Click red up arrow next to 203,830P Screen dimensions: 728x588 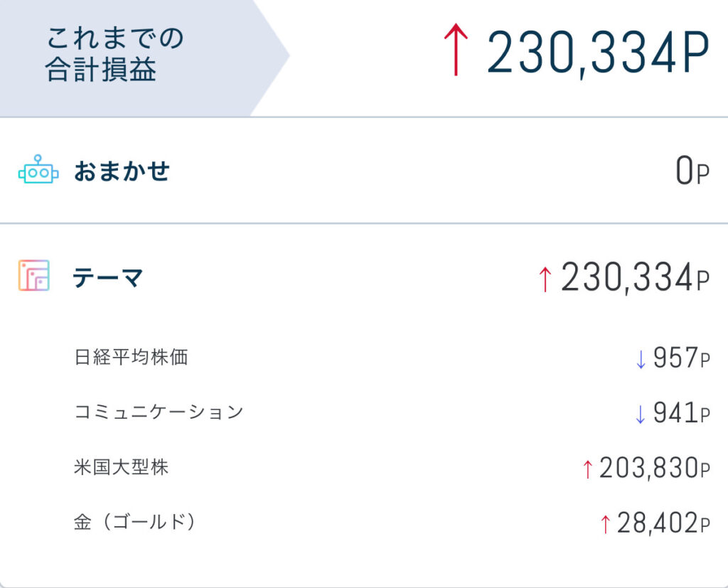(588, 469)
